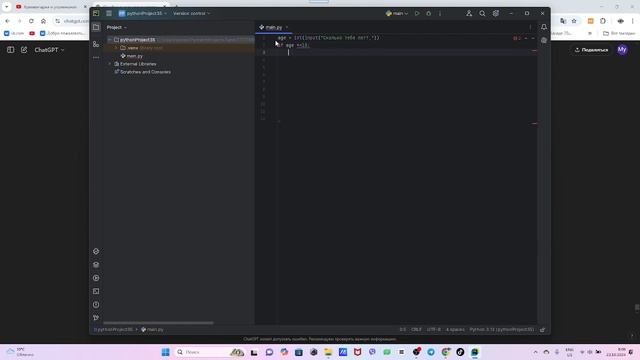Screen dimensions: 640x360
Task: Toggle read-only lock icon in status bar
Action: pos(542,330)
